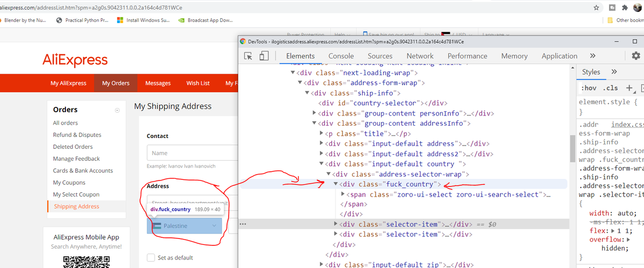Click the AliExpress mobile app QR code
The image size is (644, 268).
pyautogui.click(x=87, y=262)
